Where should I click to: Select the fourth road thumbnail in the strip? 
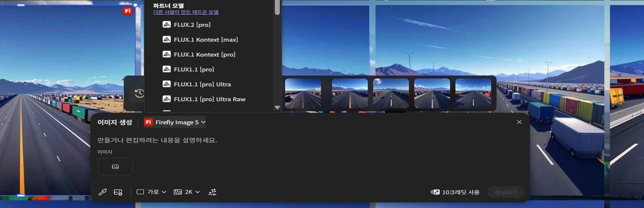point(432,93)
